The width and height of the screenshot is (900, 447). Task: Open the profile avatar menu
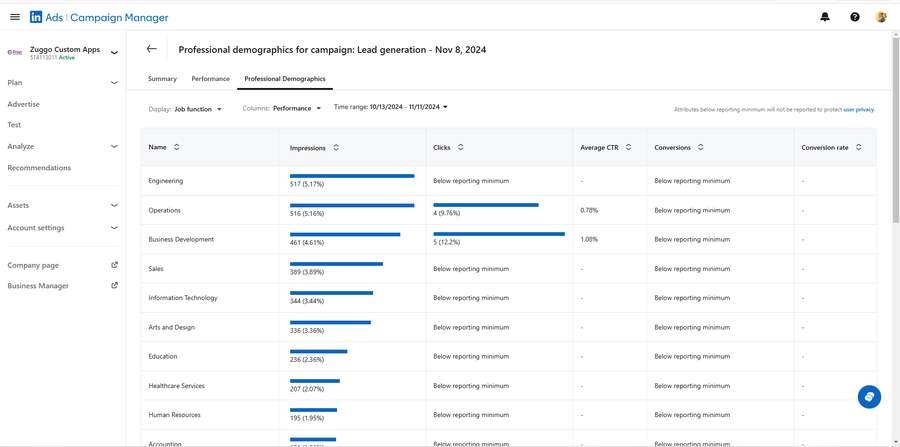tap(881, 17)
